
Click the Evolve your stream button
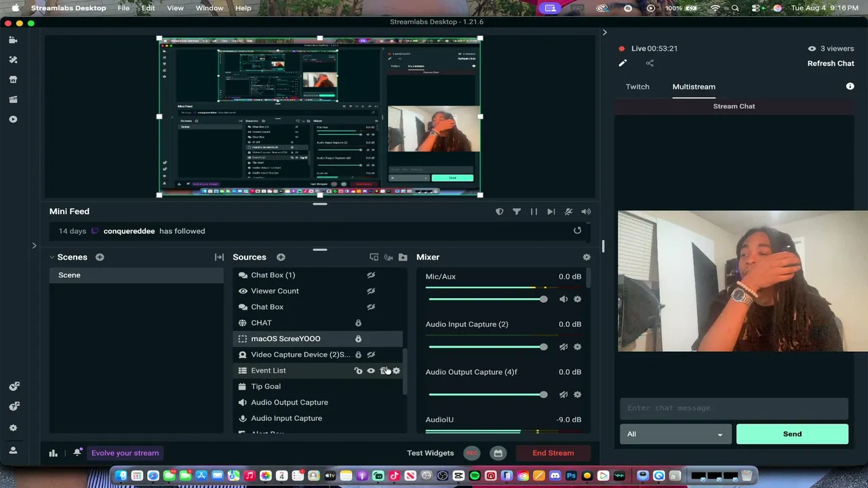[x=125, y=453]
